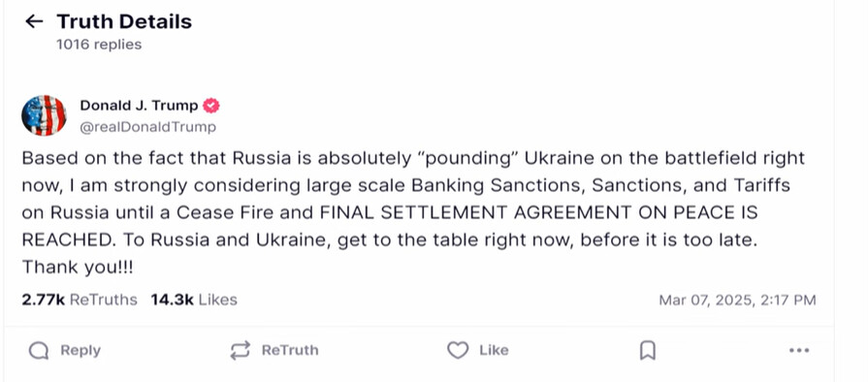Viewport: 868px width, 382px height.
Task: Open the Donald J. Trump display name
Action: point(139,105)
